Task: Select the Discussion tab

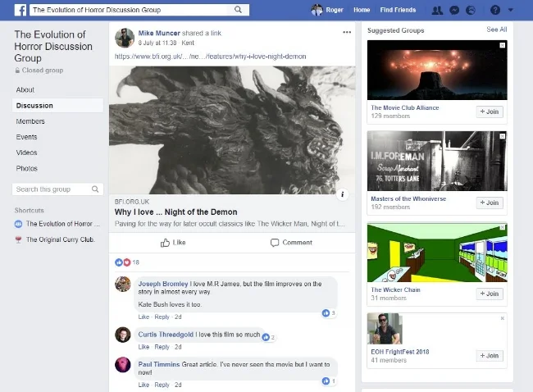Action: (x=57, y=106)
